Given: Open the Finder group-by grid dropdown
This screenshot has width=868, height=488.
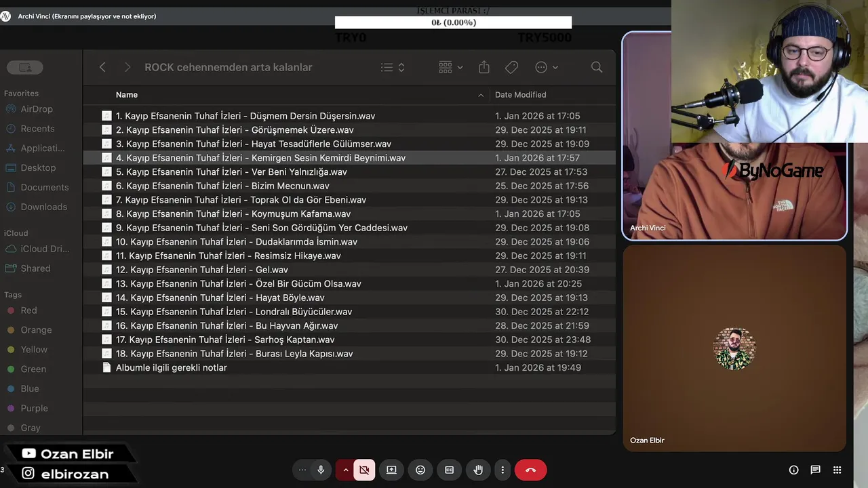Looking at the screenshot, I should [451, 67].
